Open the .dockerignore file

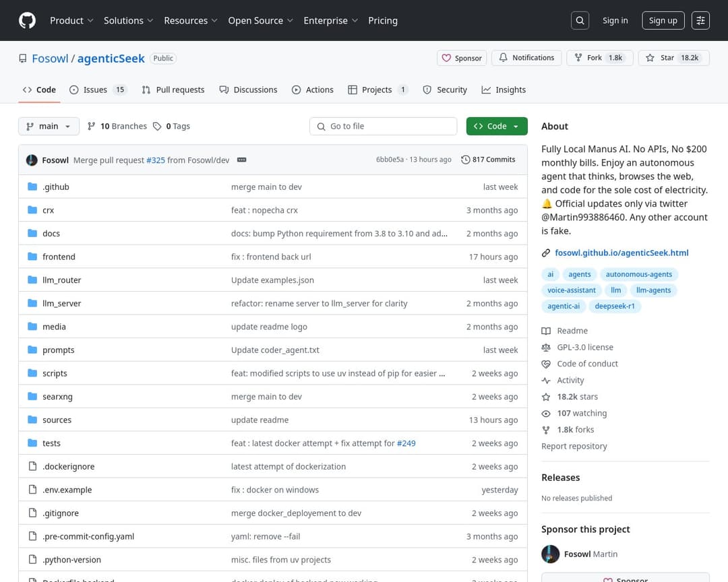pyautogui.click(x=68, y=466)
